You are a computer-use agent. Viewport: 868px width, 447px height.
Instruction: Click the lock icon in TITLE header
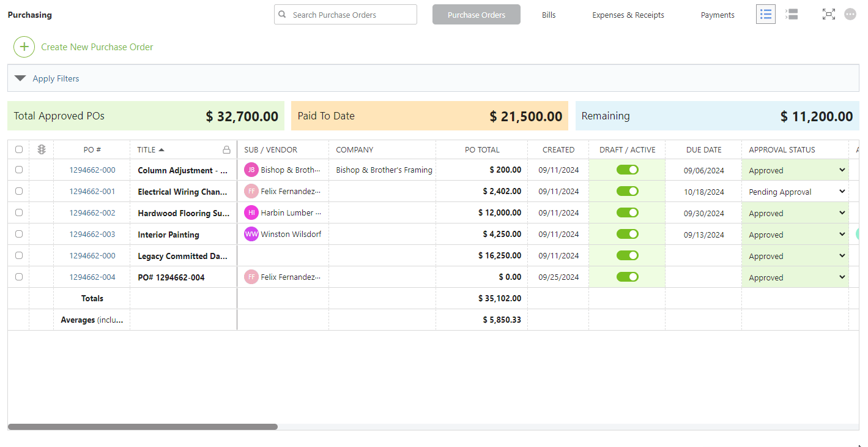coord(226,149)
